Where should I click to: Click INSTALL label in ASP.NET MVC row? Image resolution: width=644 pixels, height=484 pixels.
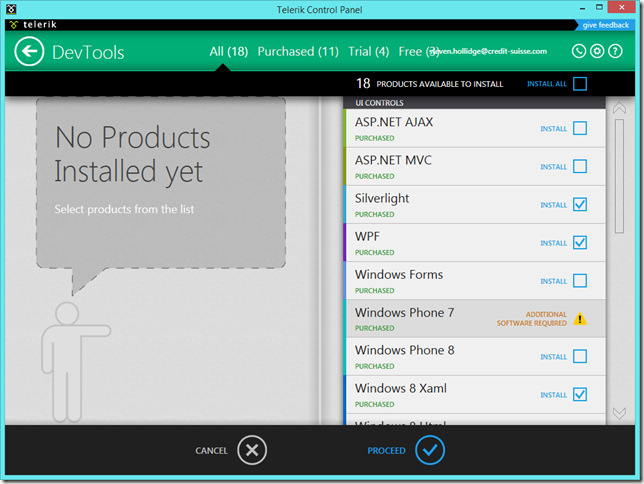pos(553,167)
